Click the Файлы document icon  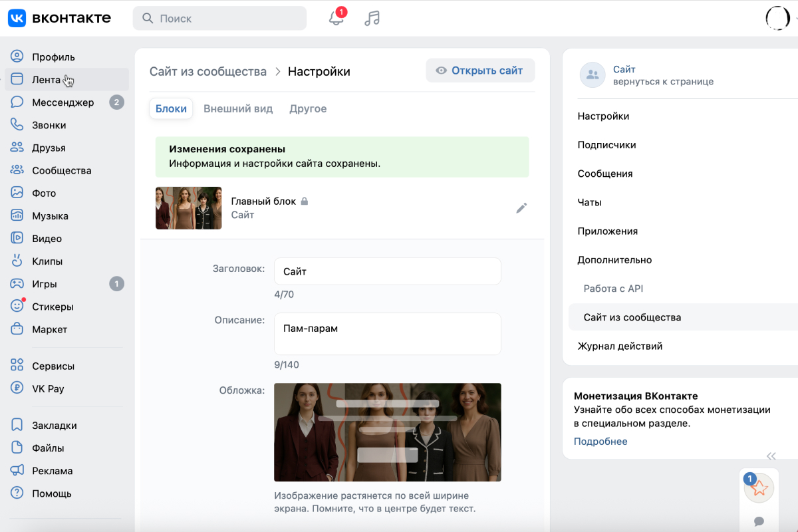point(17,448)
